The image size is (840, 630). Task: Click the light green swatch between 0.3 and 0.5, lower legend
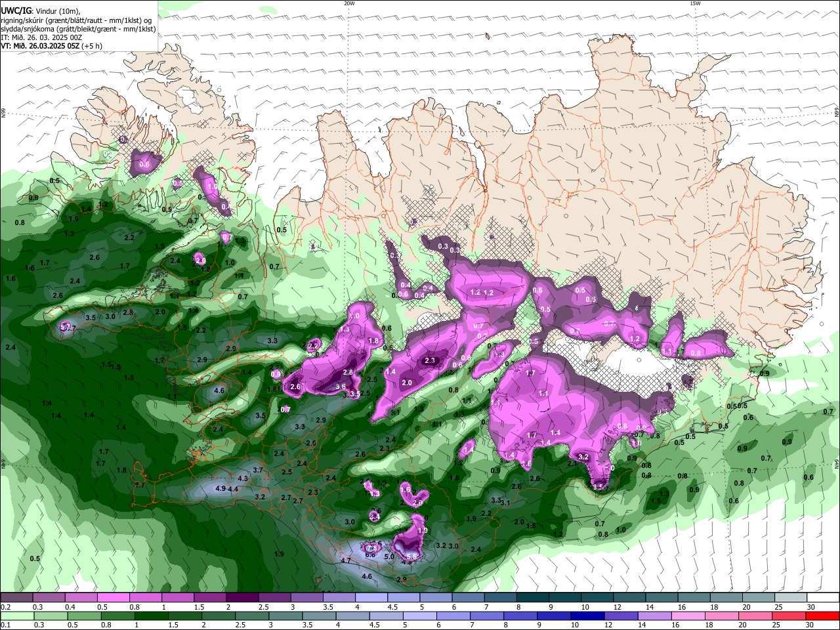pos(50,616)
